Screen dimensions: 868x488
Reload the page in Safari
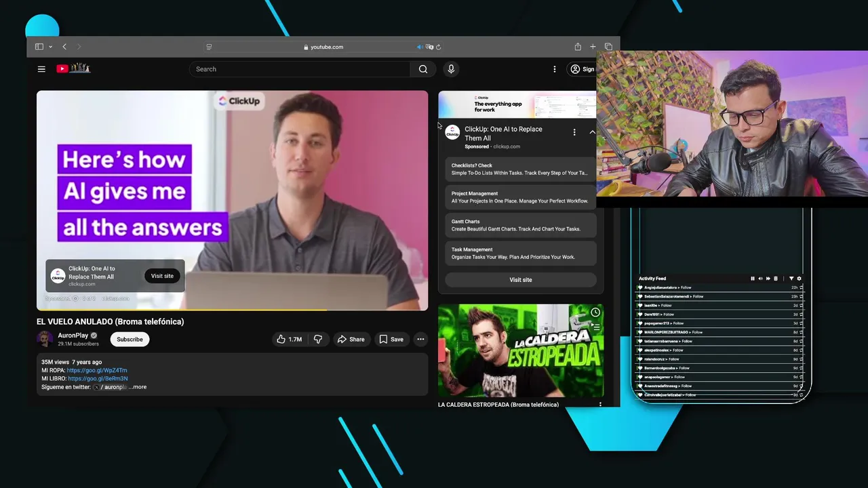pyautogui.click(x=439, y=47)
